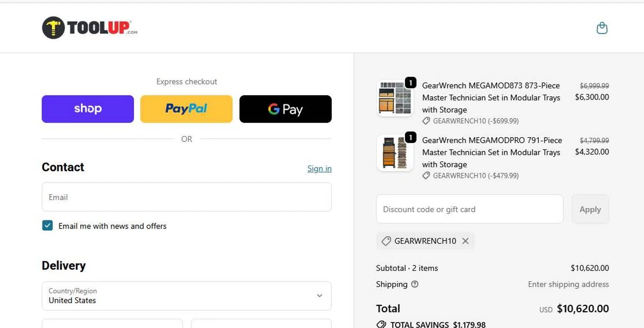Remove the GEARWRENCH10 discount code
644x328 pixels.
(x=465, y=241)
